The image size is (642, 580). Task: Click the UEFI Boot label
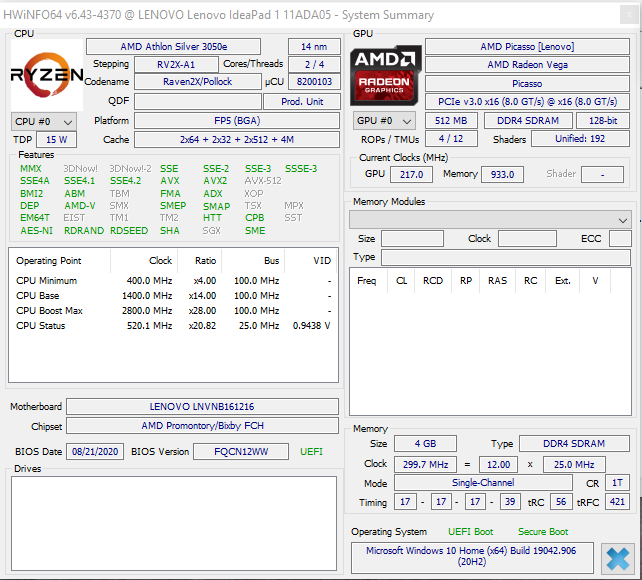coord(470,532)
